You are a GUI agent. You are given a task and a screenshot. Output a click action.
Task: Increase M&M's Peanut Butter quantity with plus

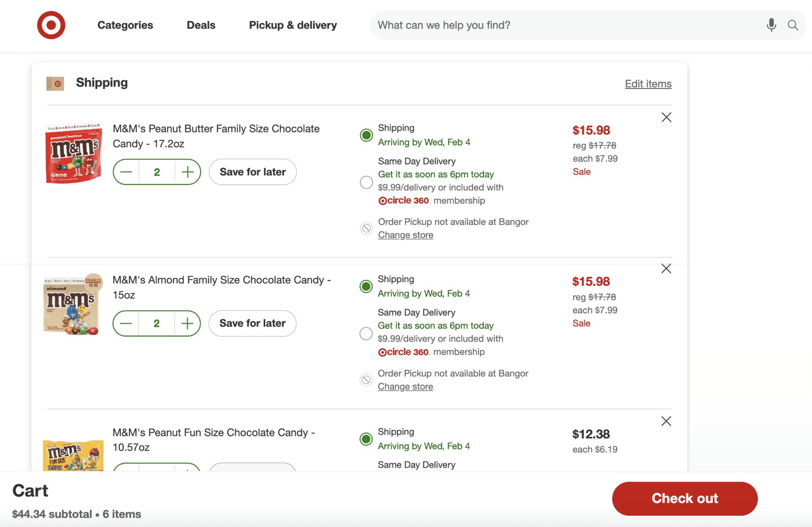(187, 172)
